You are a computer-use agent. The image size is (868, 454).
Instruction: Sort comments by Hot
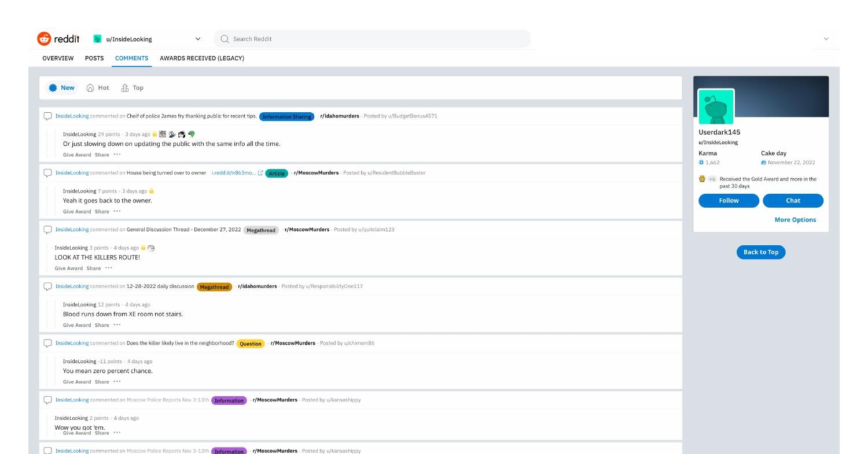pos(98,88)
